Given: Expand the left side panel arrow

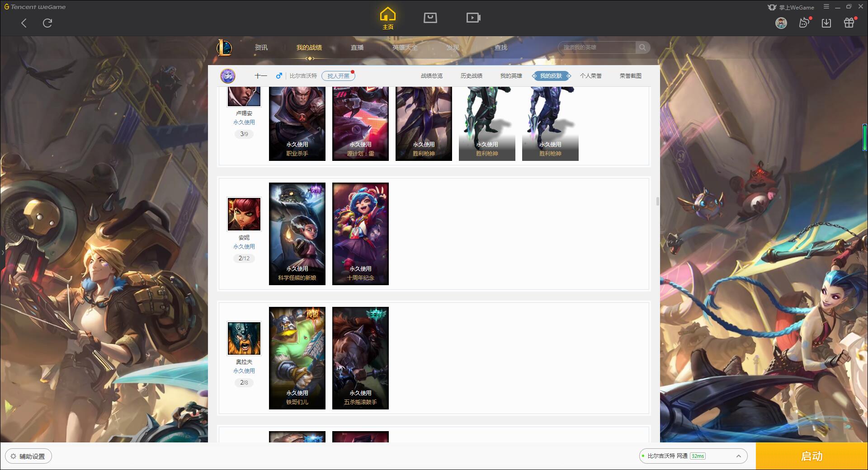Looking at the screenshot, I should [x=2, y=252].
